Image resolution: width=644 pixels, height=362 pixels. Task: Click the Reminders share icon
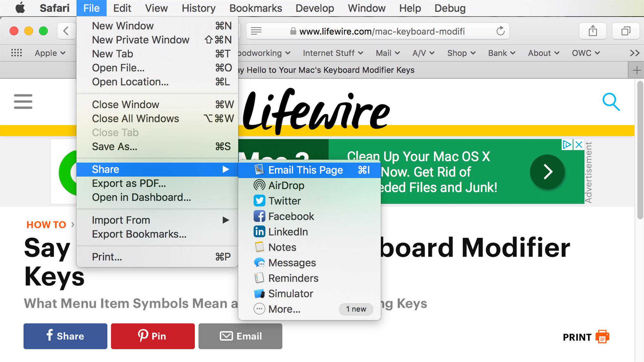pos(258,278)
